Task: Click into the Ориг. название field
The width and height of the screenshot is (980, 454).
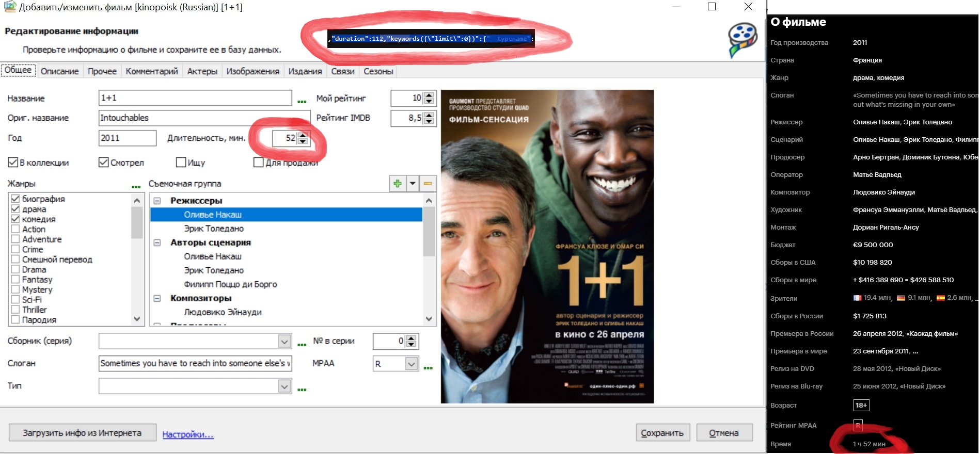Action: [204, 118]
